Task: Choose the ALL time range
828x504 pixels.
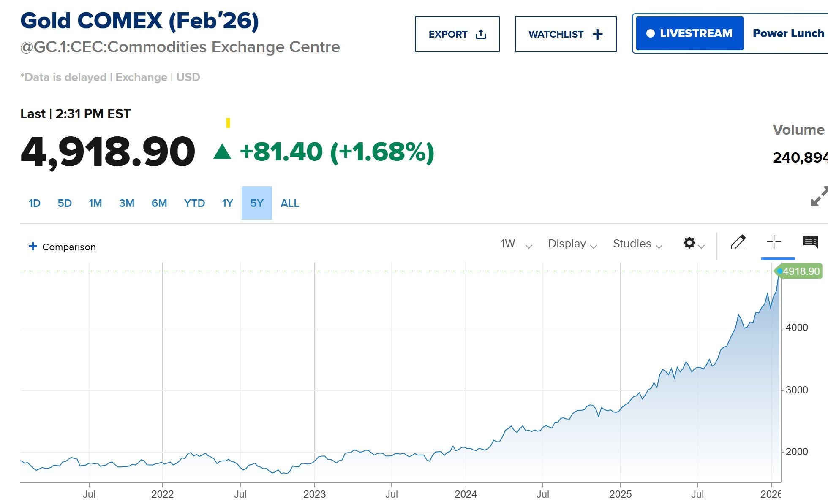Action: tap(290, 203)
